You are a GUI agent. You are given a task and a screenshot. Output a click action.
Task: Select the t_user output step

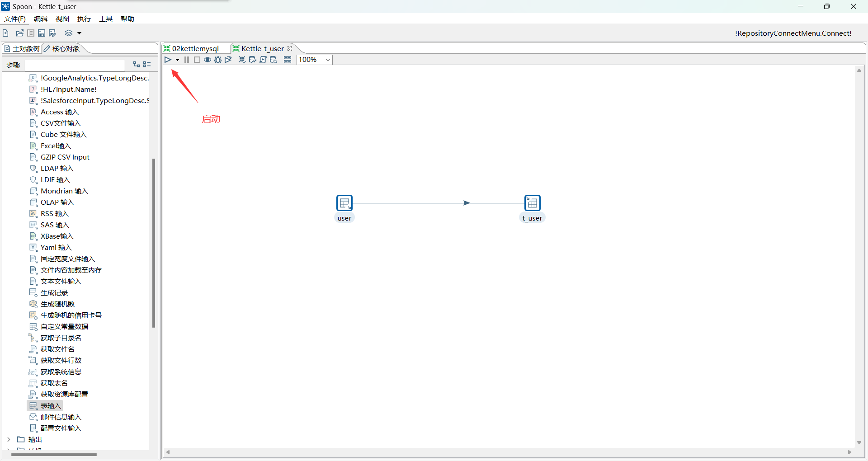(533, 203)
